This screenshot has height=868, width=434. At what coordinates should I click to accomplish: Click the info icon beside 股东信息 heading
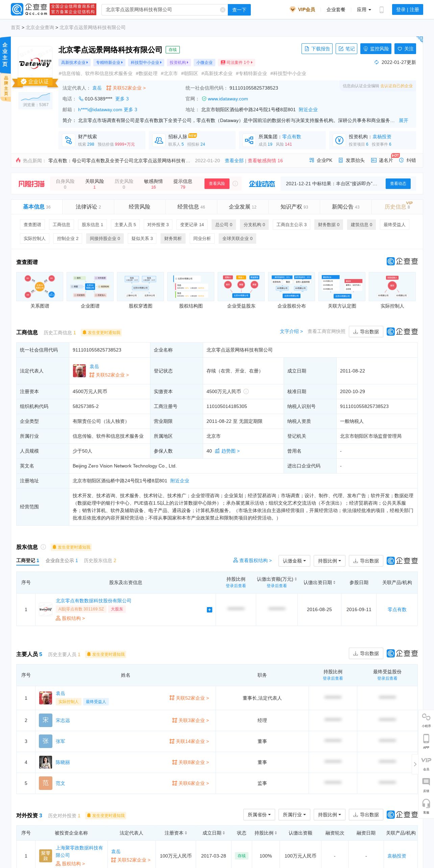point(43,547)
